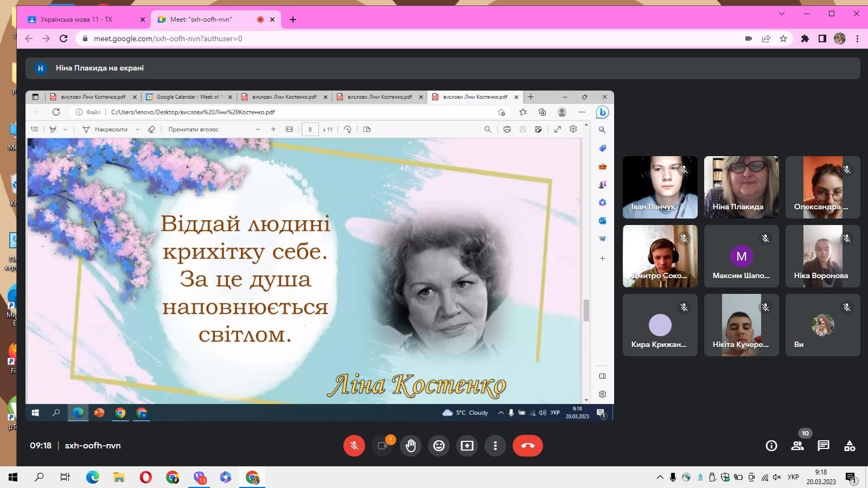Screen dimensions: 868x488
Task: Open a new Chrome tab
Action: [x=293, y=20]
